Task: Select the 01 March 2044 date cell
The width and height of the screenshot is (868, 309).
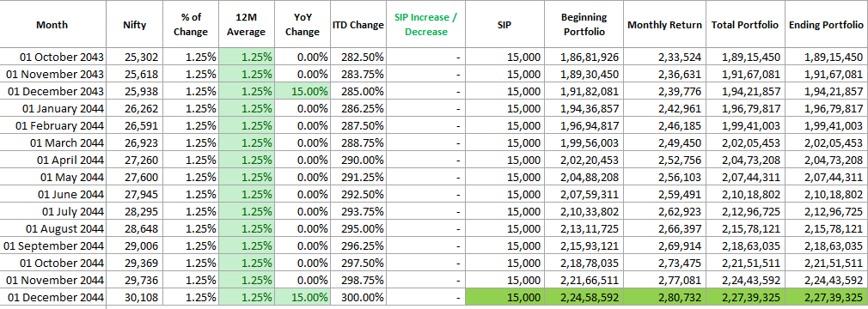Action: point(52,142)
